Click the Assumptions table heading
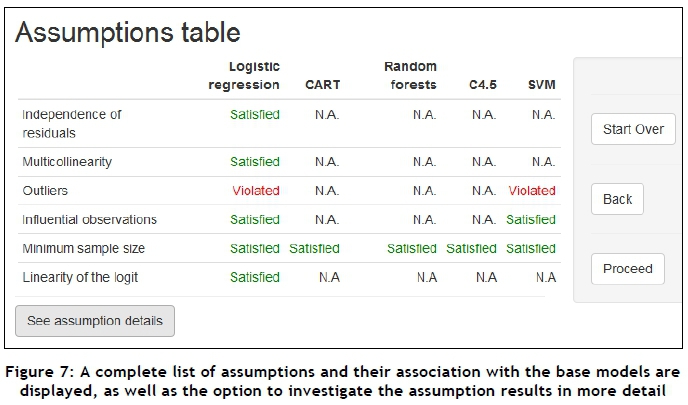 click(128, 32)
